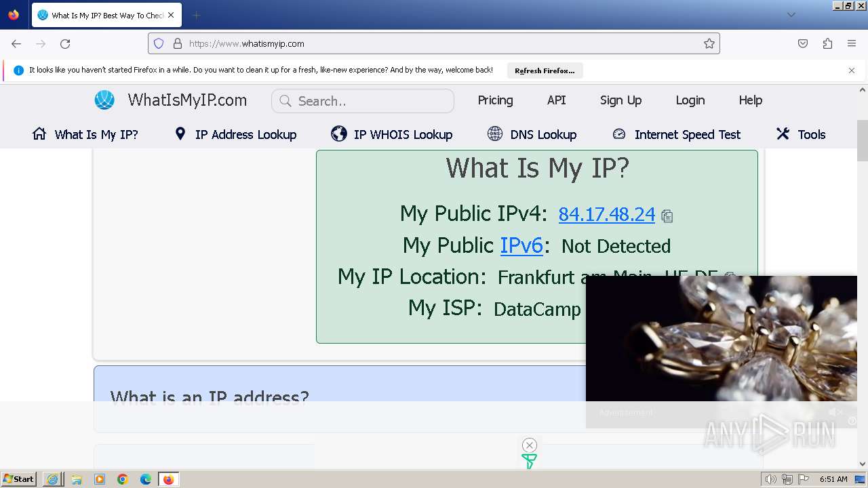868x488 pixels.
Task: Open Windows Media Player taskbar icon
Action: coord(100,479)
